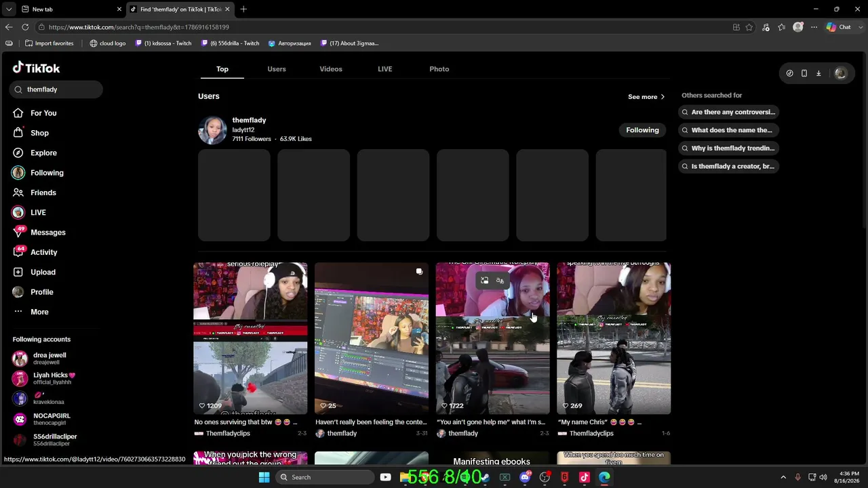
Task: Open a new browser tab
Action: 243,9
